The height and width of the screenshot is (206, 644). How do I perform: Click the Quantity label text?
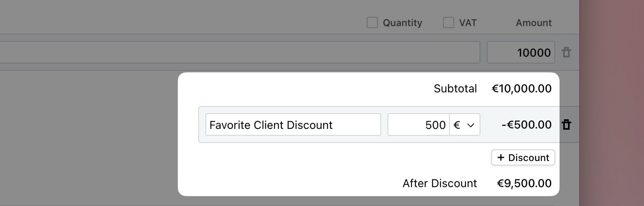point(402,23)
